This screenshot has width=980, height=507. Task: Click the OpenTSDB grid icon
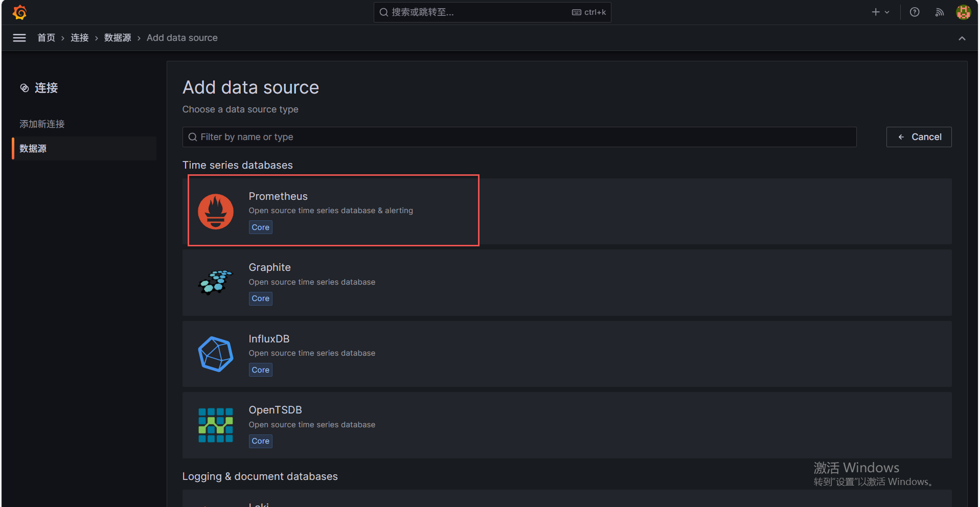tap(215, 425)
